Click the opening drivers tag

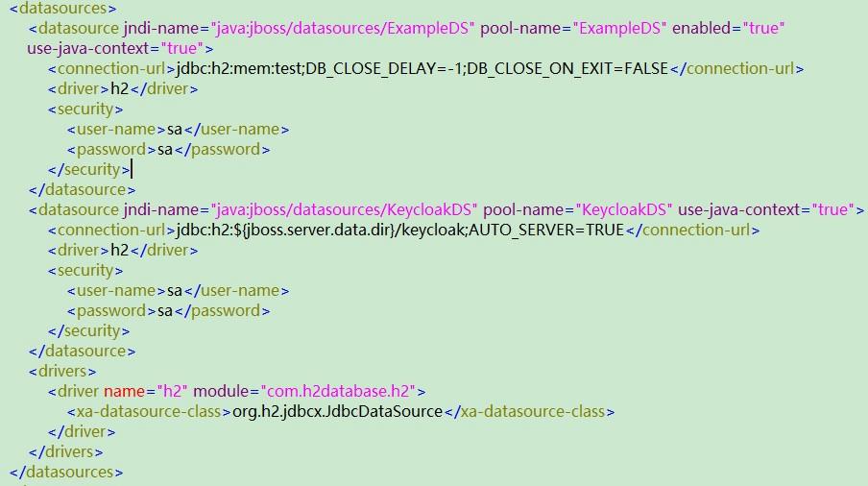coord(62,372)
